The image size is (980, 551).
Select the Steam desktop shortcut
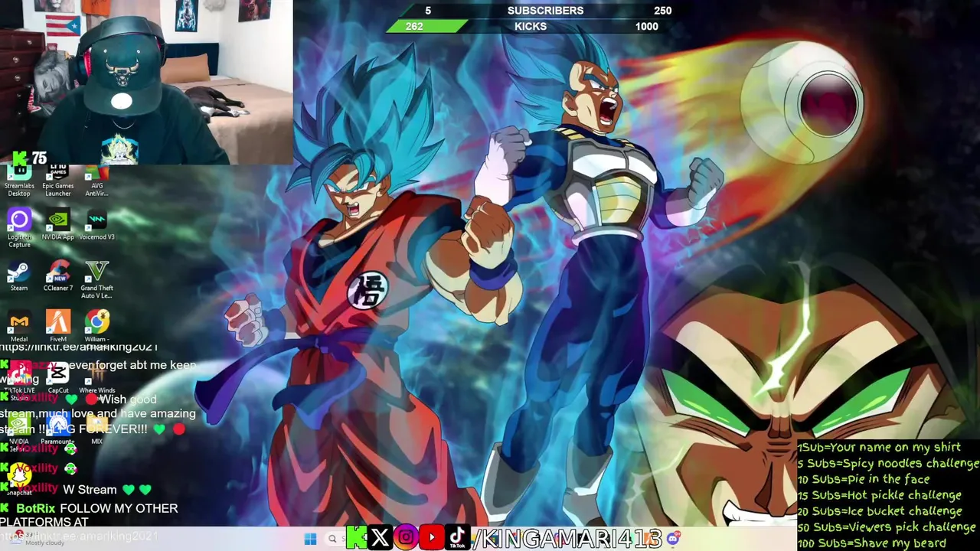[19, 276]
